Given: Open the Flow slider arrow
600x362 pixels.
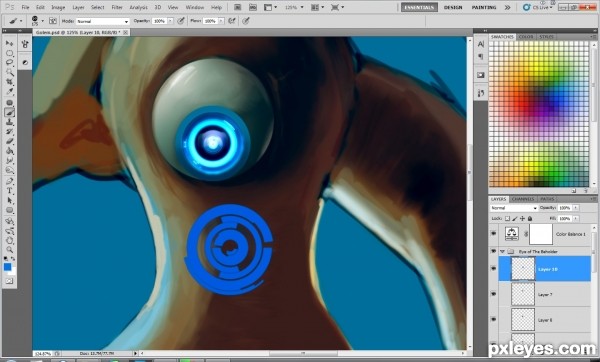Looking at the screenshot, I should coord(221,21).
